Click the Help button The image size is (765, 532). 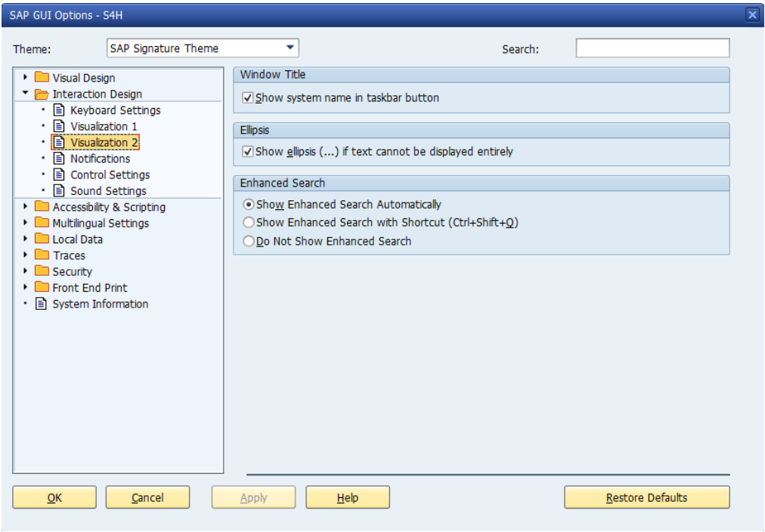coord(347,496)
